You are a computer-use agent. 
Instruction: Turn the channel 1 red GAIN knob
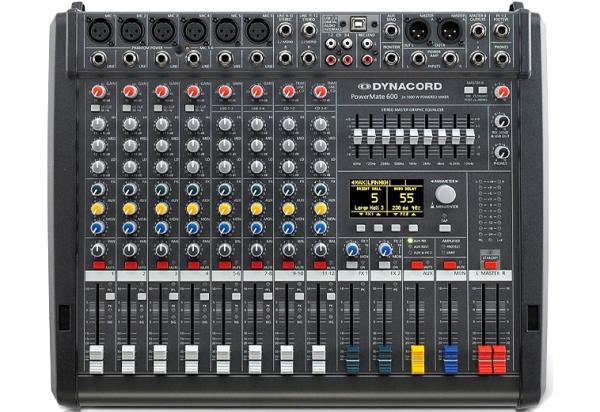[98, 91]
